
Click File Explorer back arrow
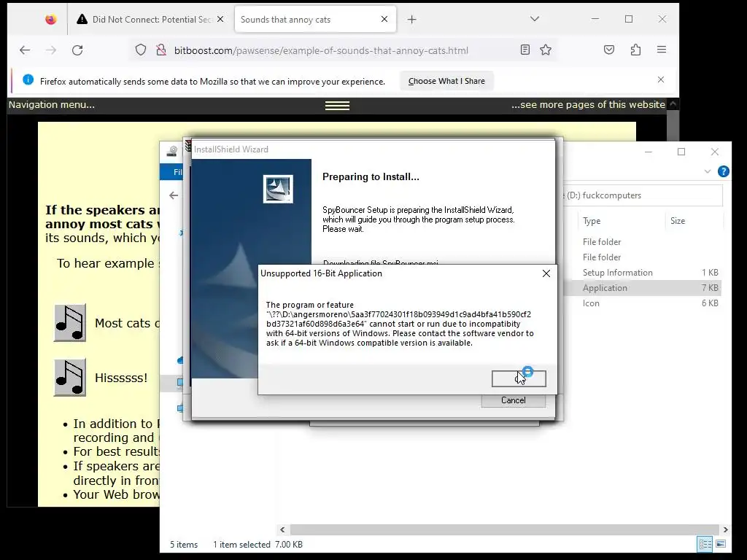174,195
